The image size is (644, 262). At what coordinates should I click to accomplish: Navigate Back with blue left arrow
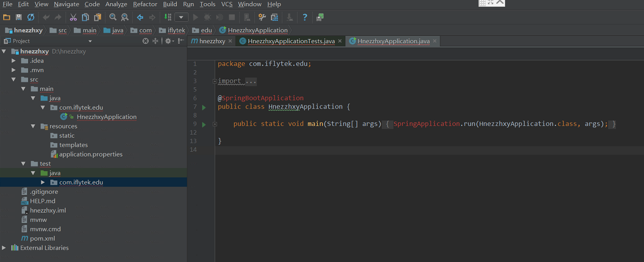click(140, 17)
